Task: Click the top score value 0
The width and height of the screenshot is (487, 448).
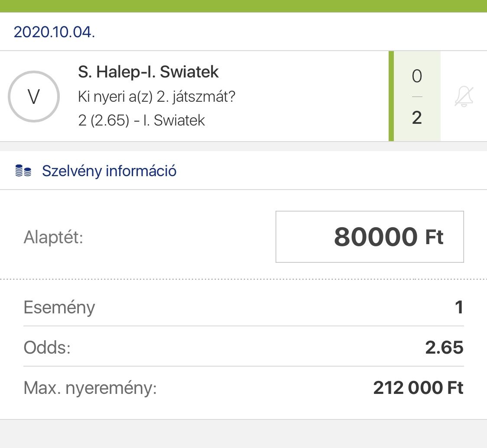Action: point(417,77)
